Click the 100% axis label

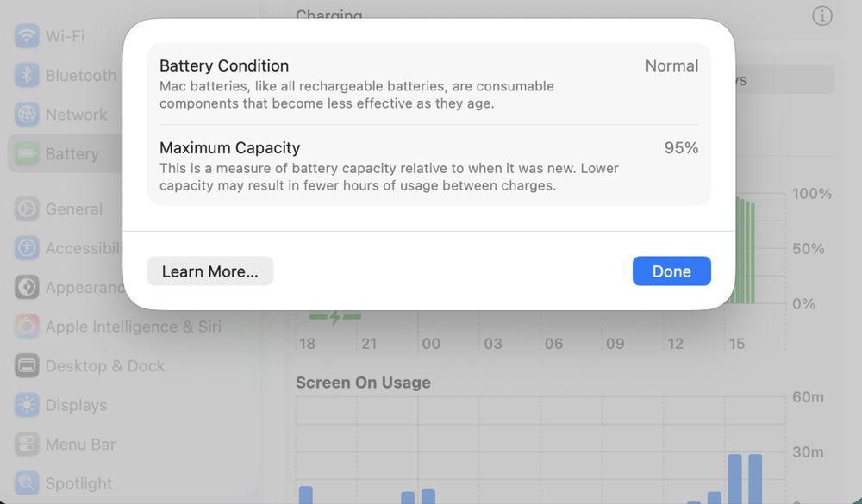point(812,194)
